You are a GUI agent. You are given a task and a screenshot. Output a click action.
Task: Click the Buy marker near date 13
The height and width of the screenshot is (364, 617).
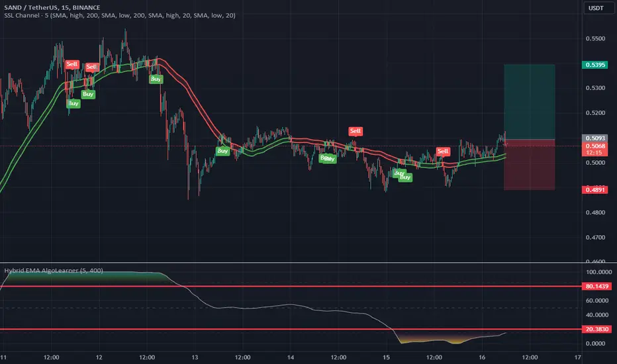(222, 151)
